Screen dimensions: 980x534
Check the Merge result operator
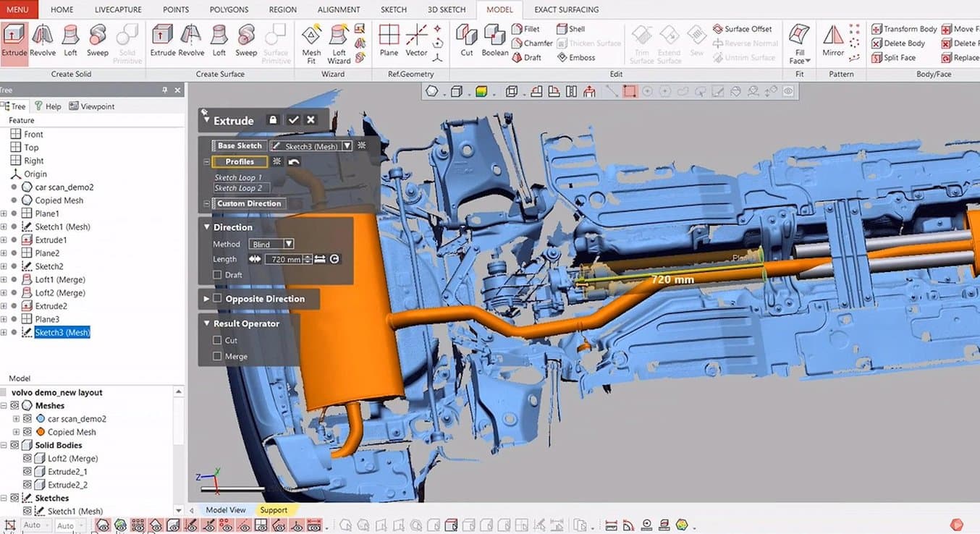pyautogui.click(x=217, y=356)
